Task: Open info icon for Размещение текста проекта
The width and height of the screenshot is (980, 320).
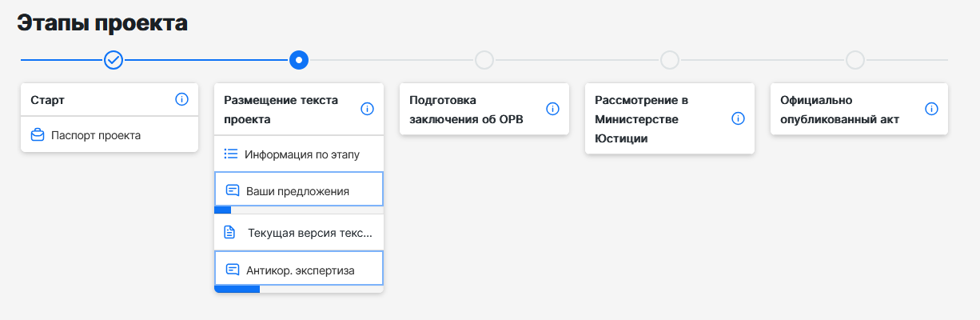Action: (x=367, y=109)
